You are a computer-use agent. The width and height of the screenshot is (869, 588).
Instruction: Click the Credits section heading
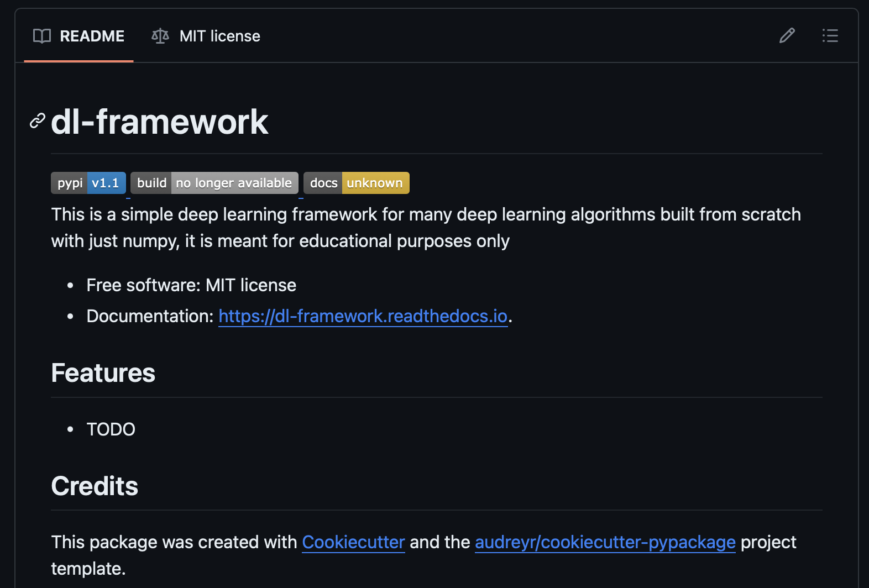click(95, 486)
